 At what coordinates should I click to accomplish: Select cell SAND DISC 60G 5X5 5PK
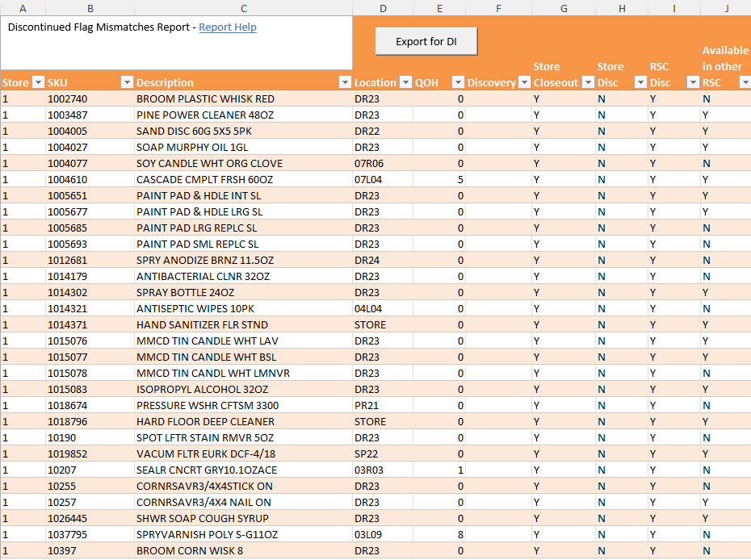(x=243, y=132)
